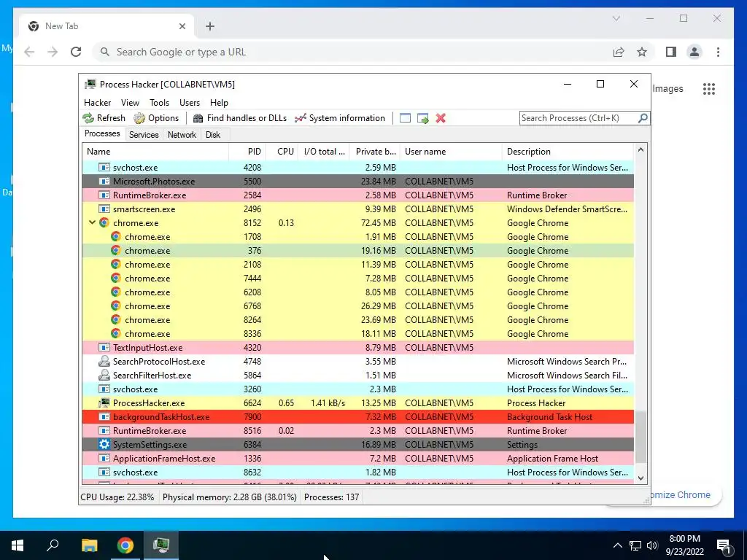Click the search magnifier in Process Hacker
This screenshot has height=560, width=747.
[x=643, y=117]
